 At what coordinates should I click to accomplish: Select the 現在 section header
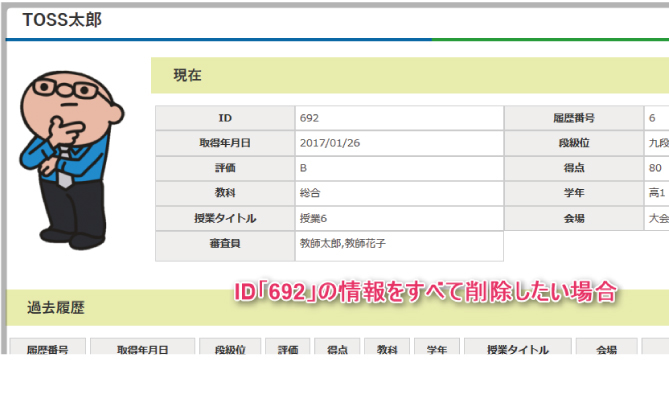point(410,75)
